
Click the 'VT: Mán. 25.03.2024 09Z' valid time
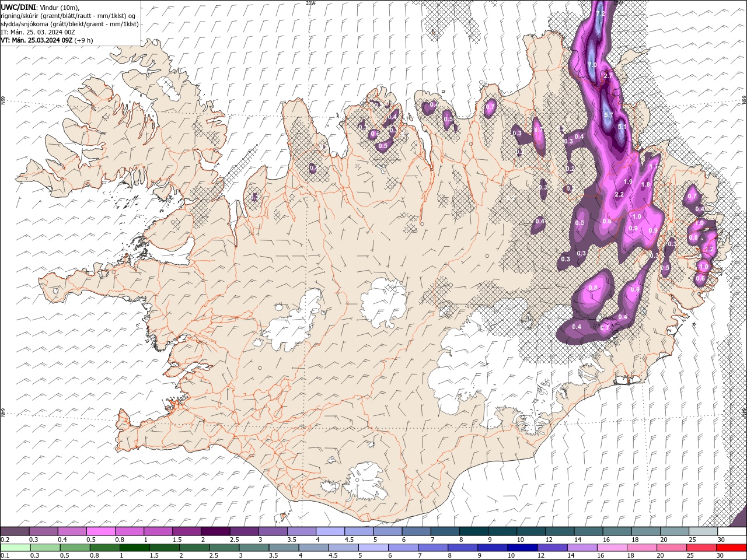[x=36, y=40]
